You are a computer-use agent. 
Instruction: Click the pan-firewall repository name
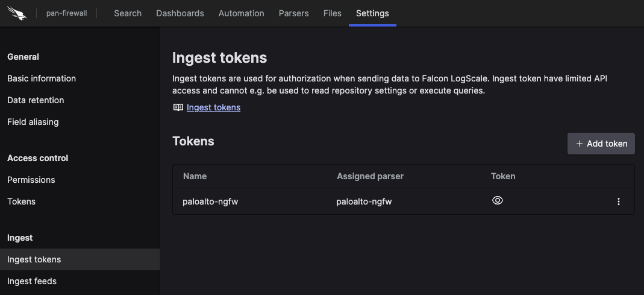coord(66,13)
